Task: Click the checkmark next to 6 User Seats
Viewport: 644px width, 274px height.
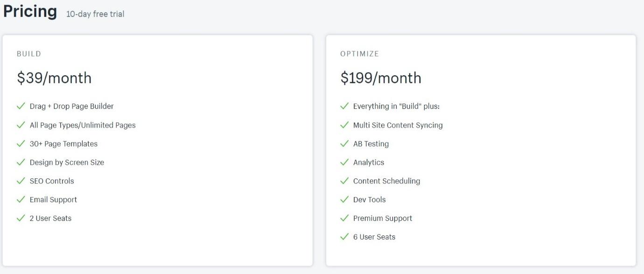Action: 344,237
